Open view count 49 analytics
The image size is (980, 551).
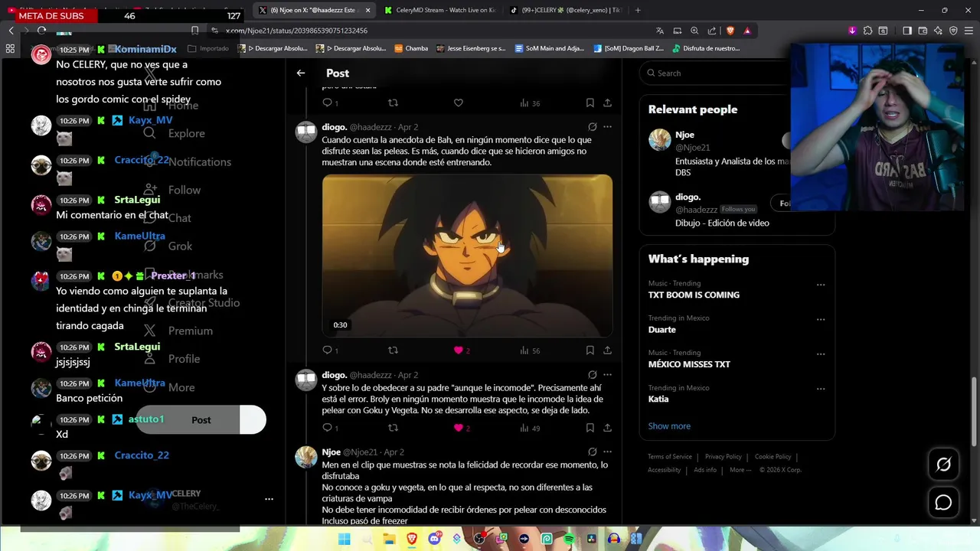530,428
